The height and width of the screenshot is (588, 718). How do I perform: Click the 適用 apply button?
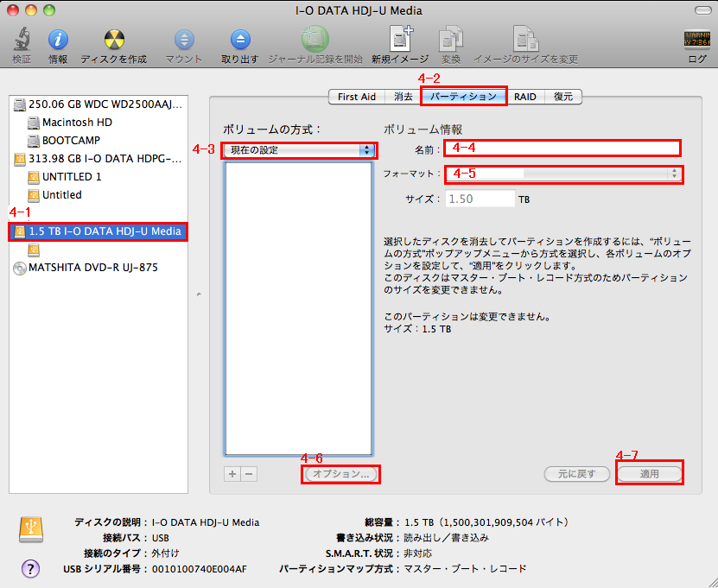point(649,474)
